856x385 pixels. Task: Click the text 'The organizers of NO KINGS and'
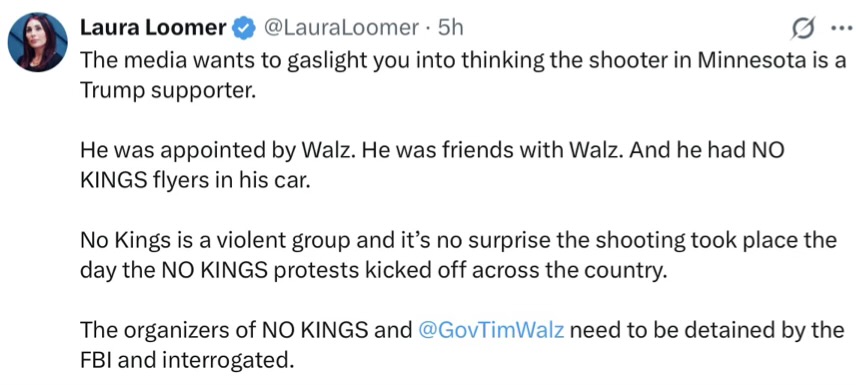(246, 330)
